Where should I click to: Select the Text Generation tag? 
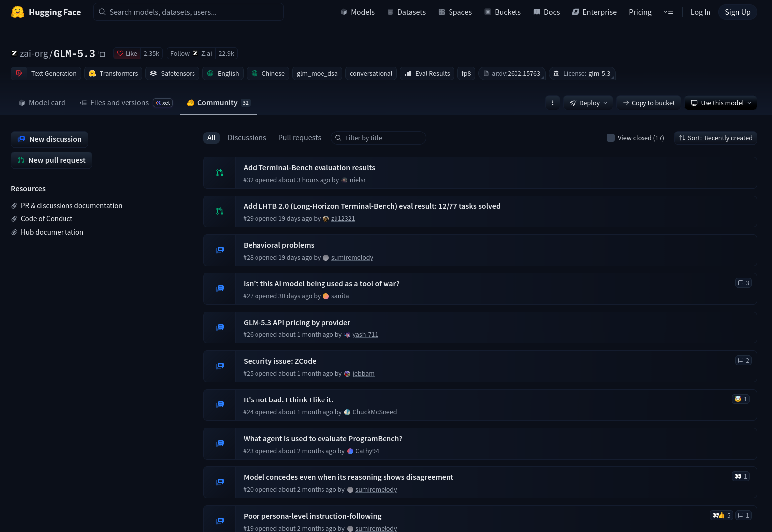point(46,73)
